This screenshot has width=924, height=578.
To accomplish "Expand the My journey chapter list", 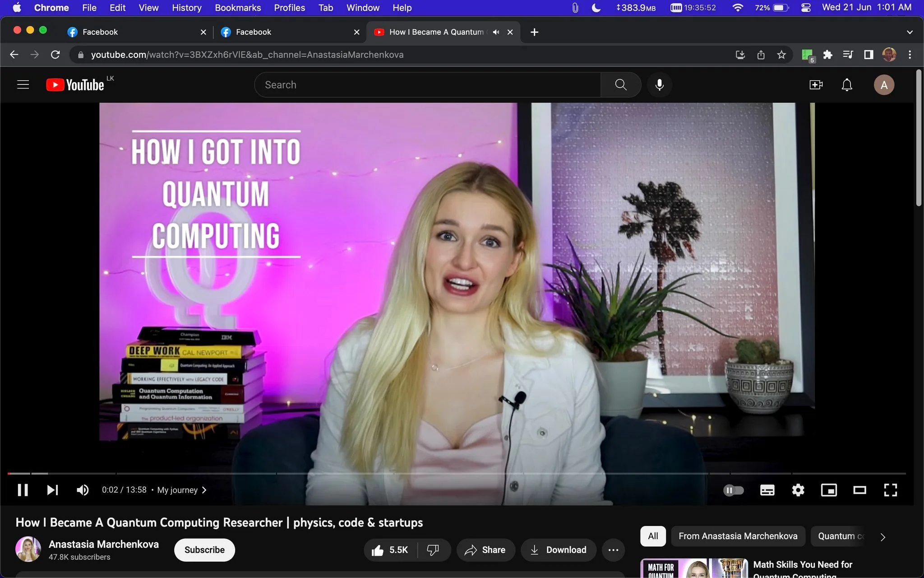I will pyautogui.click(x=204, y=489).
